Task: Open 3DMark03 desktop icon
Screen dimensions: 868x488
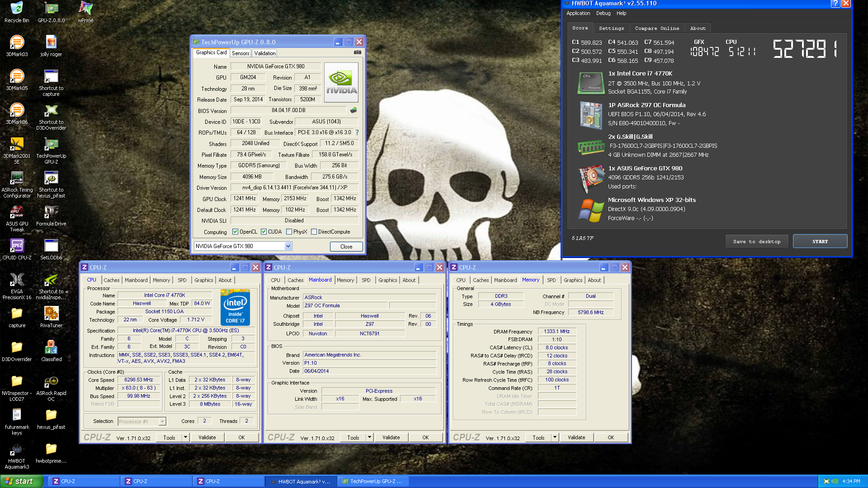Action: pyautogui.click(x=17, y=46)
